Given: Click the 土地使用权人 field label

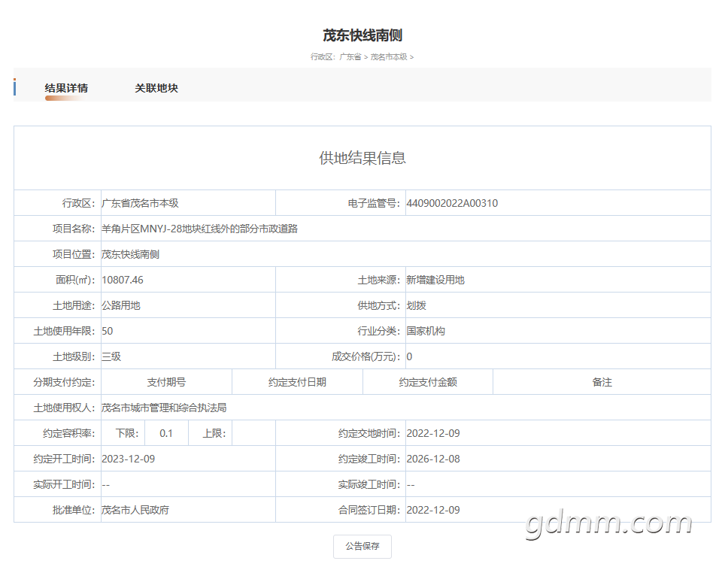Looking at the screenshot, I should point(64,408).
